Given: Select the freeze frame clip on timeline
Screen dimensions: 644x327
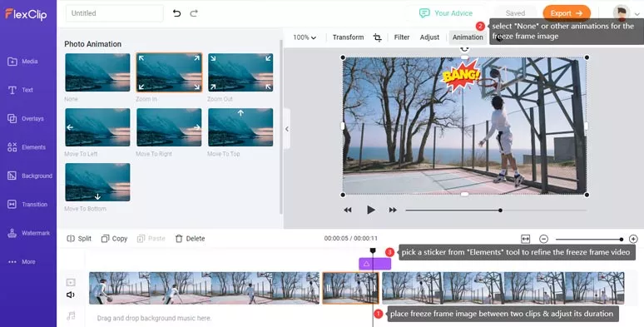Looking at the screenshot, I should coord(350,288).
